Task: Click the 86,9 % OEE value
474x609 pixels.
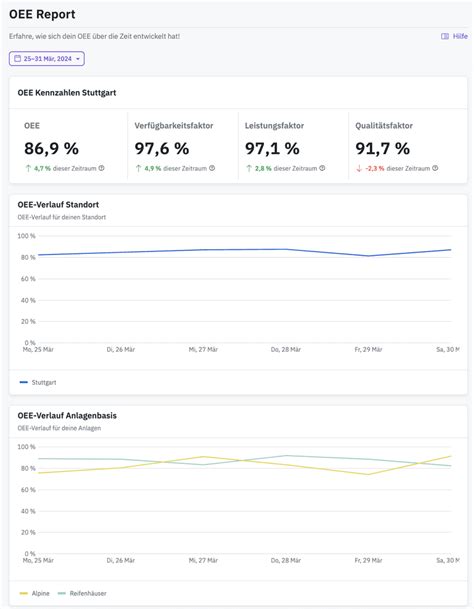Action: pos(51,148)
